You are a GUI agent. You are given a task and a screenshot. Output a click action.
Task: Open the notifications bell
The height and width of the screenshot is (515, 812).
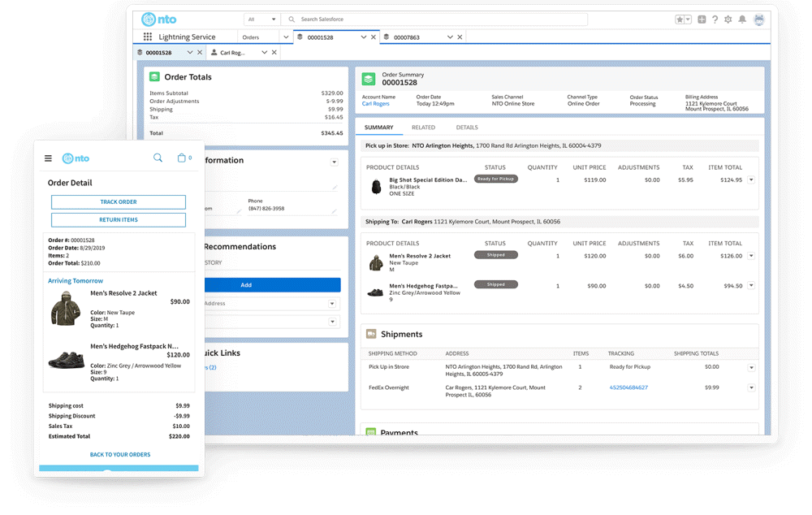click(741, 19)
